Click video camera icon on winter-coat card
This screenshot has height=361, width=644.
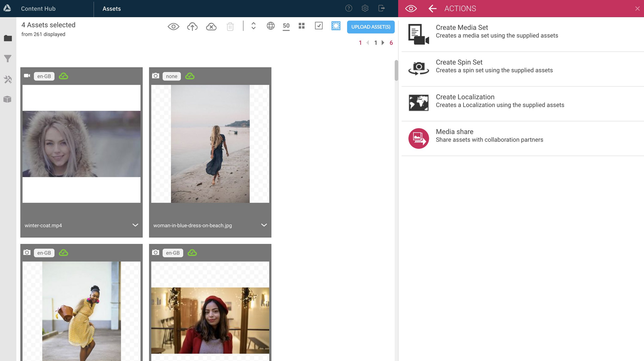pos(27,76)
